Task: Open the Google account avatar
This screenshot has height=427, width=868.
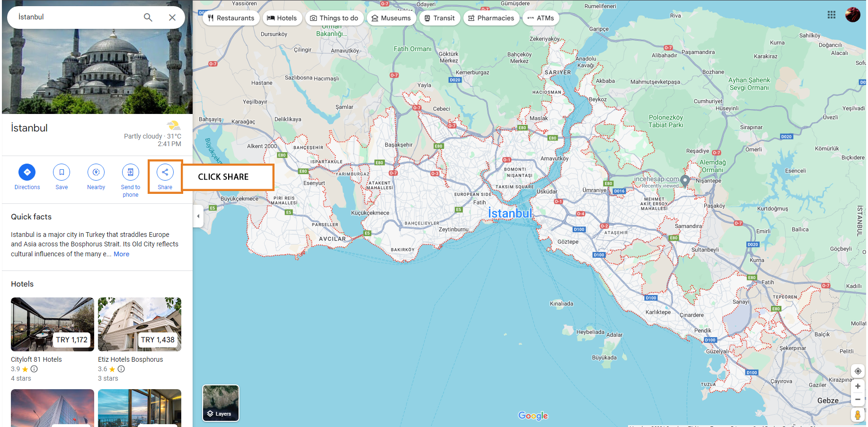Action: pos(853,15)
